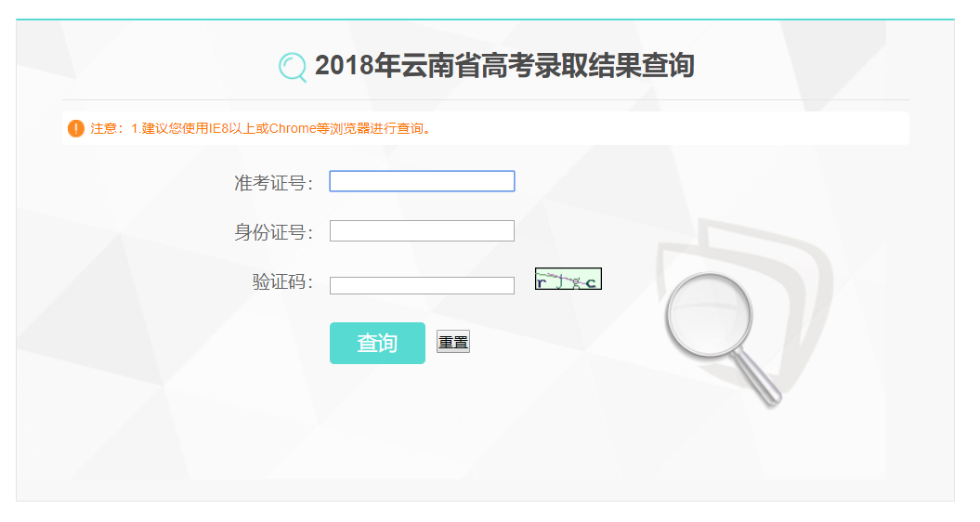Click into the 身份证号 text box
The image size is (980, 522).
tap(422, 230)
